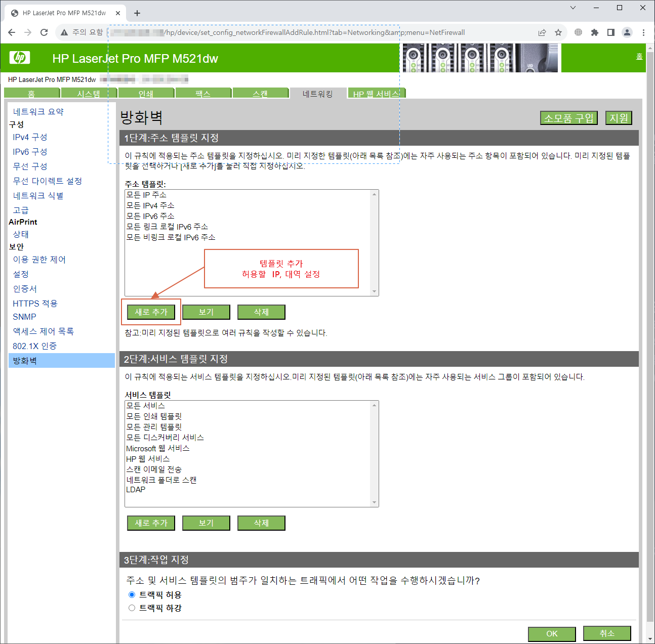The image size is (655, 644).
Task: Open the 네트워킹 tab
Action: point(318,93)
